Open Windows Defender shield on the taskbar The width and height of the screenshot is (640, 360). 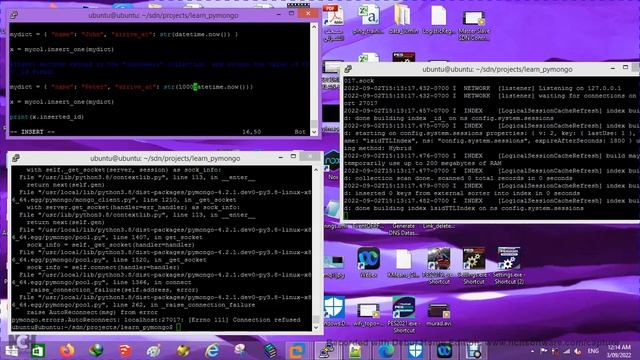click(415, 351)
